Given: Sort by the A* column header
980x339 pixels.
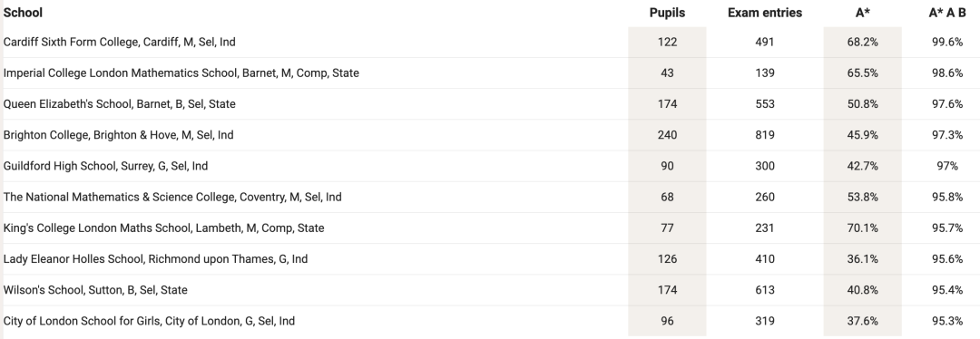Looking at the screenshot, I should [x=863, y=13].
